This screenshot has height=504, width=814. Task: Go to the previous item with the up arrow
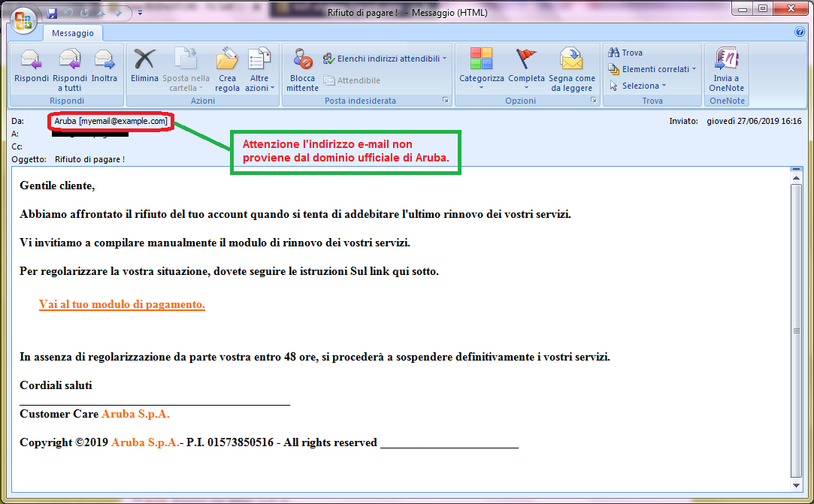tap(101, 14)
